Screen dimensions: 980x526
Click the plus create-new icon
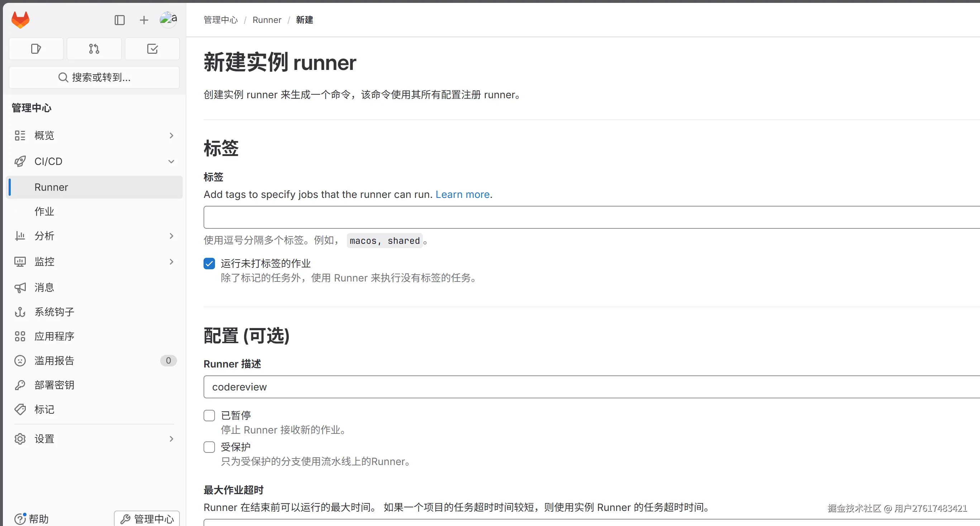point(144,20)
